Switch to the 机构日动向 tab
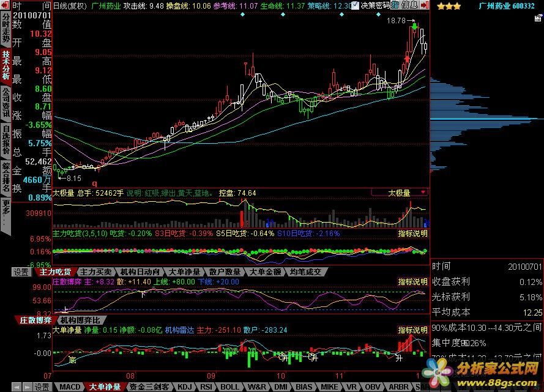 [x=140, y=272]
